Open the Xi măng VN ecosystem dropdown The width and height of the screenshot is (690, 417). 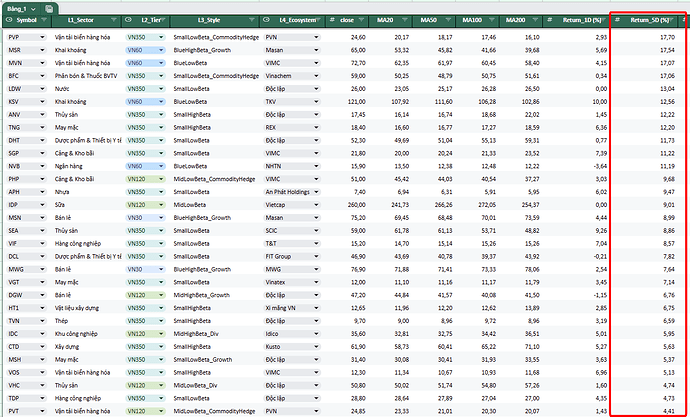pos(292,308)
